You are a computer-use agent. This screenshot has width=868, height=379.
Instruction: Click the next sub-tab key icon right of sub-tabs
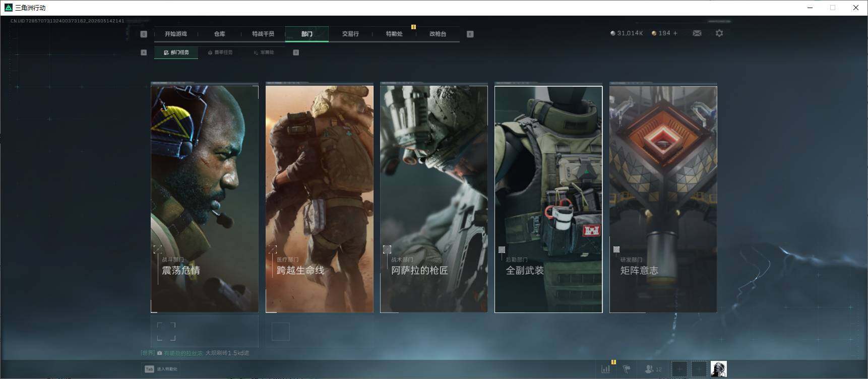click(296, 52)
